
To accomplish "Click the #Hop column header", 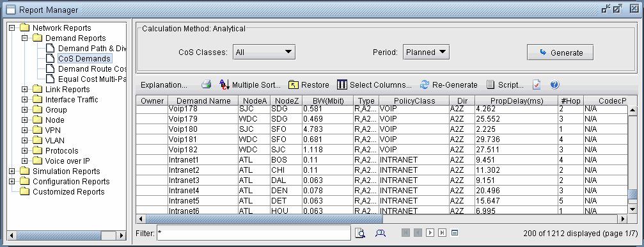I will click(570, 100).
